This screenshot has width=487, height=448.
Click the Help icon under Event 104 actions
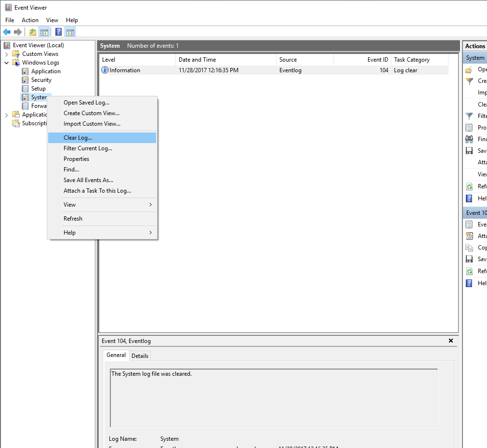click(469, 283)
